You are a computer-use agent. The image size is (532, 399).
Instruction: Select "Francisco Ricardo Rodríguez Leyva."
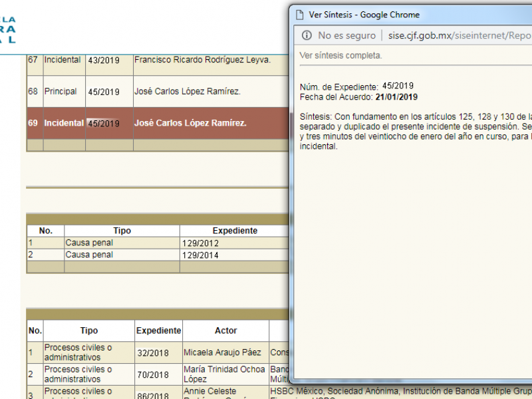click(203, 60)
